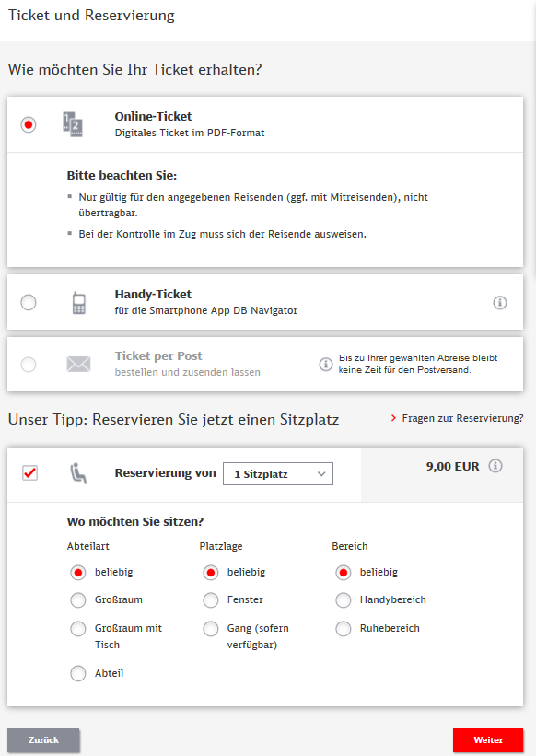Click the red arrow before Fragen zur Reservierung

[x=393, y=418]
